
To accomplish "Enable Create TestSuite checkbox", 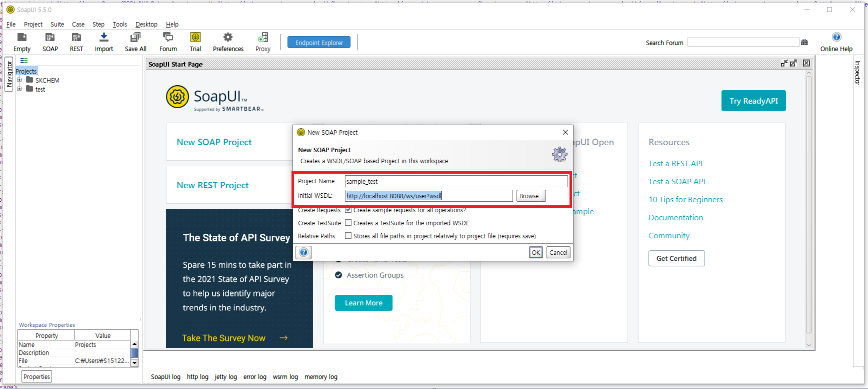I will pyautogui.click(x=348, y=223).
